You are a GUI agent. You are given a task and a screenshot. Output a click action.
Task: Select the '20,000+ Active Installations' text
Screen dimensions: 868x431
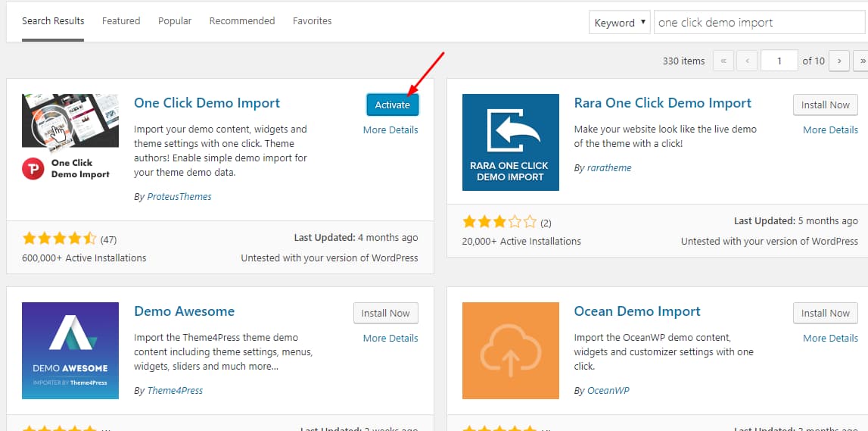[x=521, y=242]
